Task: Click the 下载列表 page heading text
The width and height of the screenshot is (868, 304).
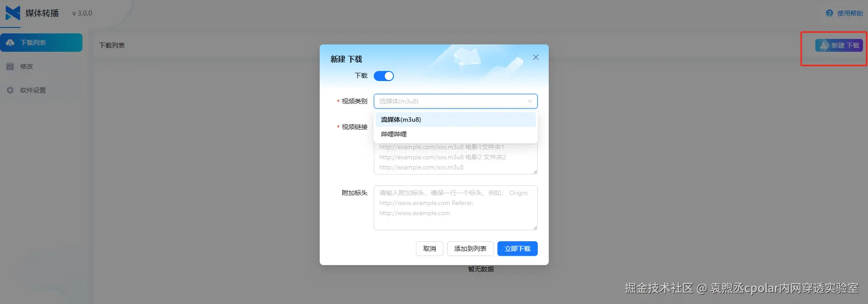Action: tap(112, 45)
